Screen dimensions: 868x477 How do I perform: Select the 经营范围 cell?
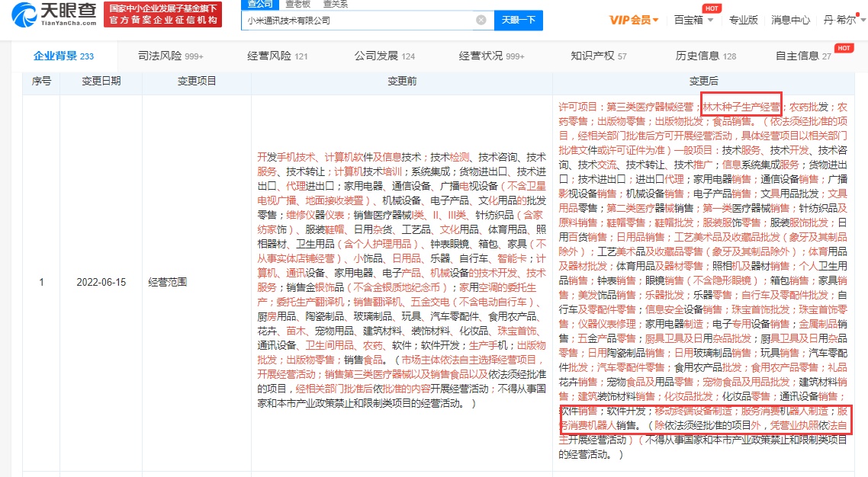click(197, 283)
